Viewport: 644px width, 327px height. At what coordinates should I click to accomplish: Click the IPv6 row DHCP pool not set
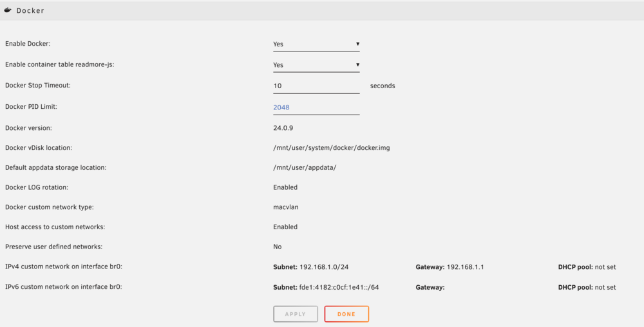[x=587, y=288]
